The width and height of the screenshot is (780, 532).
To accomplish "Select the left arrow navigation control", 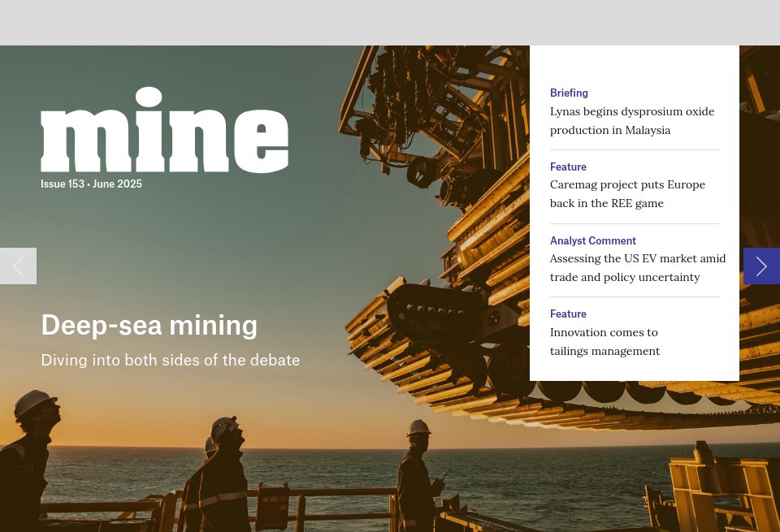I will tap(18, 266).
